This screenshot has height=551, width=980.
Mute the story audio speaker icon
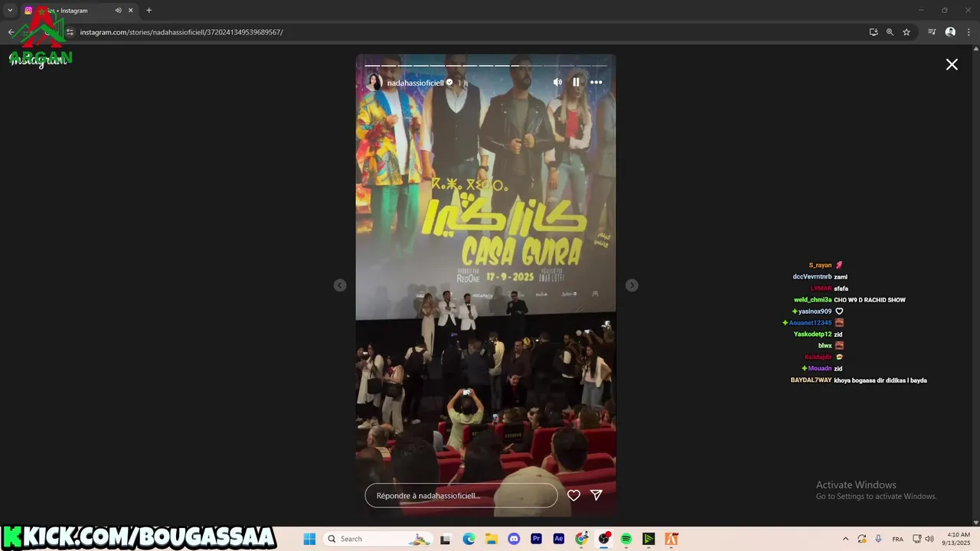(x=557, y=82)
